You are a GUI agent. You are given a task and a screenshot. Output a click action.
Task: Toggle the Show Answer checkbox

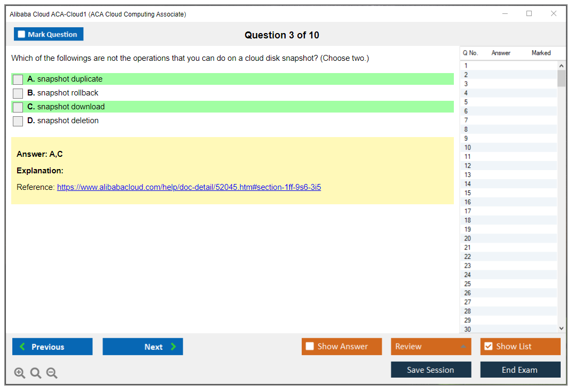point(310,347)
